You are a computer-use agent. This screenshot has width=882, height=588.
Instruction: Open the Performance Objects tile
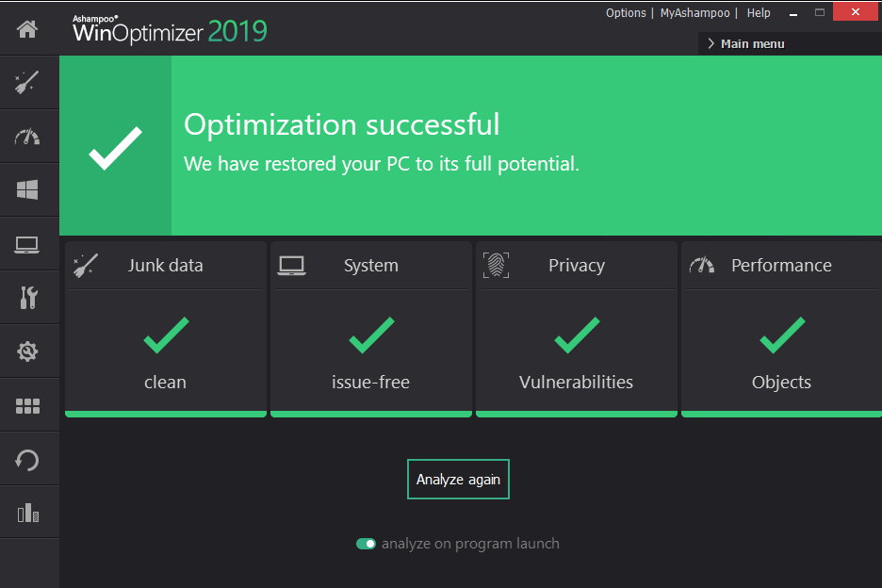(781, 349)
